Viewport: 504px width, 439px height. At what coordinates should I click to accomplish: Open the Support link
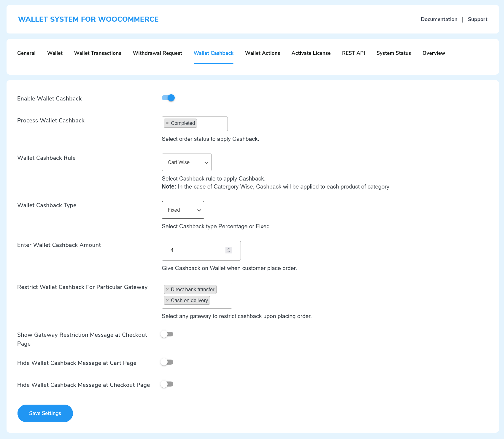pos(478,19)
